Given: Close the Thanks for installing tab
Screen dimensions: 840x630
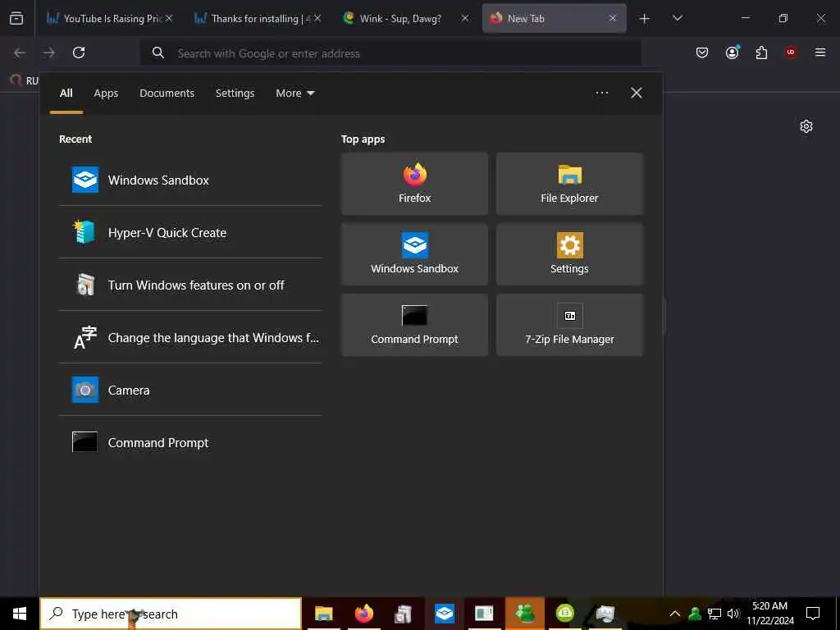Looking at the screenshot, I should [317, 18].
